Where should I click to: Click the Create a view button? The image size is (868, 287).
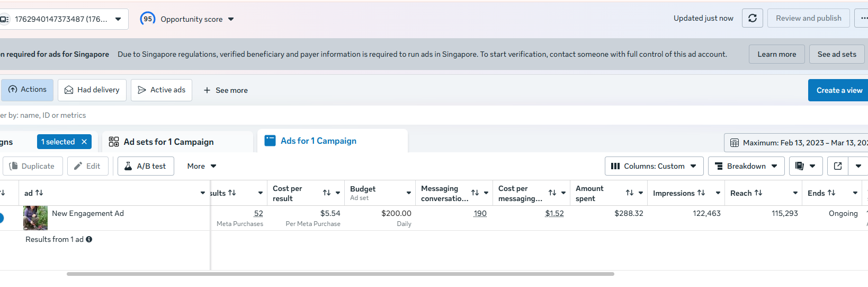tap(839, 90)
